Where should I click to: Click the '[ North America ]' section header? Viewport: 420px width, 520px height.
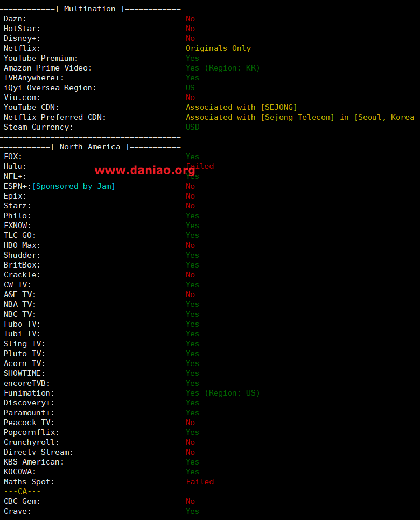point(90,147)
